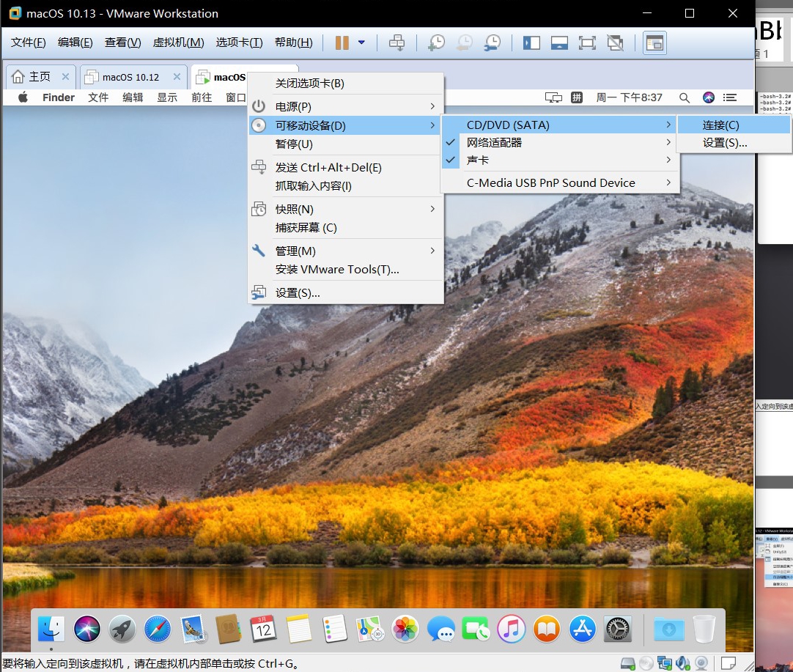Open the 编辑(E) menu in VMware

75,43
